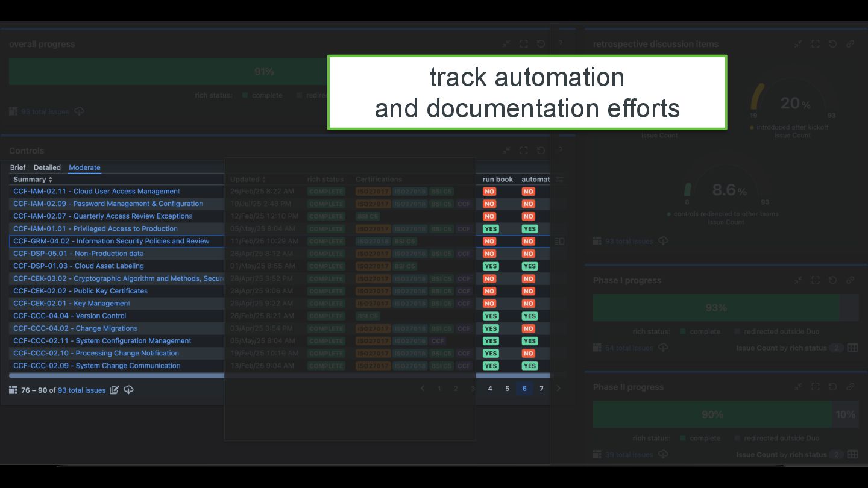868x488 pixels.
Task: Select the Moderate tab
Action: coord(84,167)
